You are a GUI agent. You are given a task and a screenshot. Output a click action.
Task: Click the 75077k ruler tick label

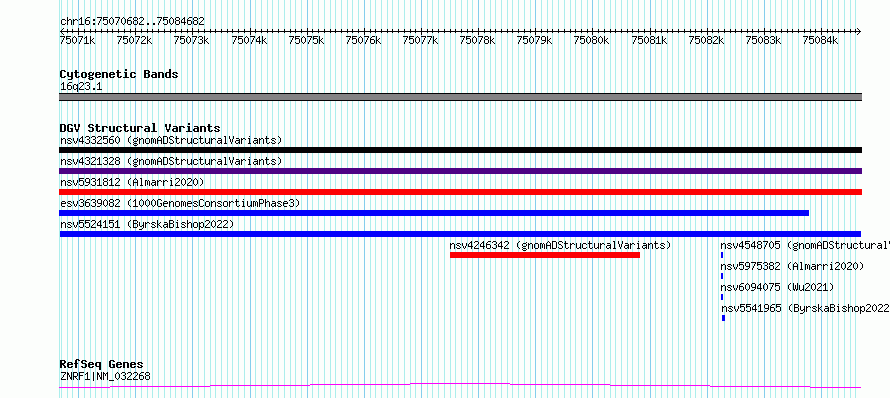[421, 40]
